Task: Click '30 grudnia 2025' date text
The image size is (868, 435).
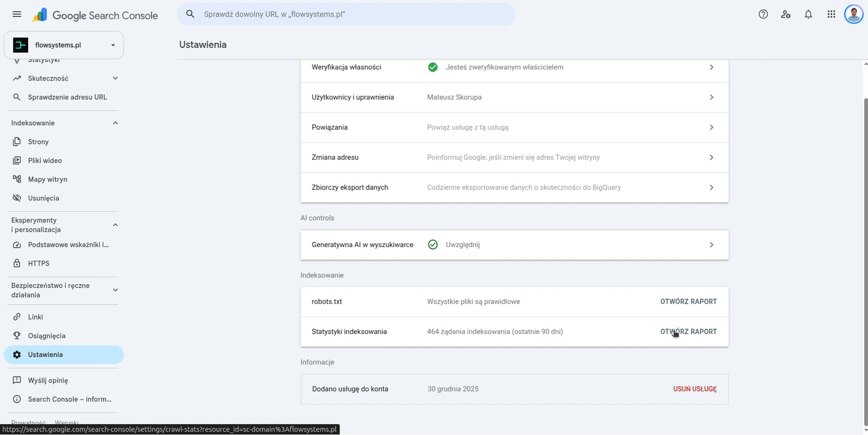Action: 453,389
